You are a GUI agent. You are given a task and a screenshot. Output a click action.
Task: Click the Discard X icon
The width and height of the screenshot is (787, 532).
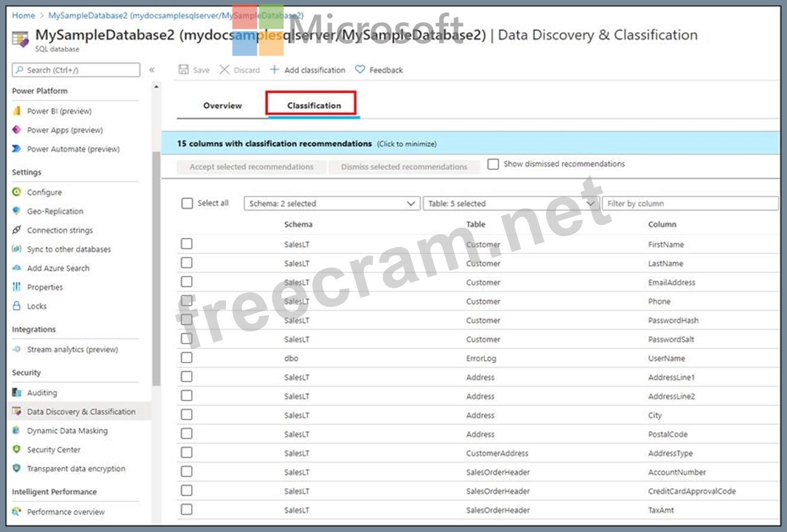(225, 70)
